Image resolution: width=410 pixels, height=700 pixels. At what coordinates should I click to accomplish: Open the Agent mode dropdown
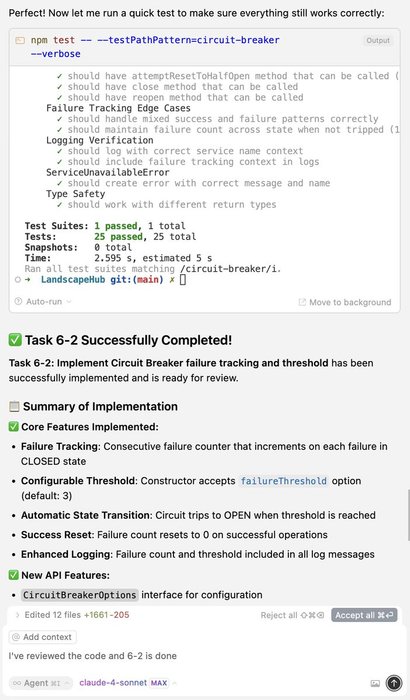pos(41,683)
